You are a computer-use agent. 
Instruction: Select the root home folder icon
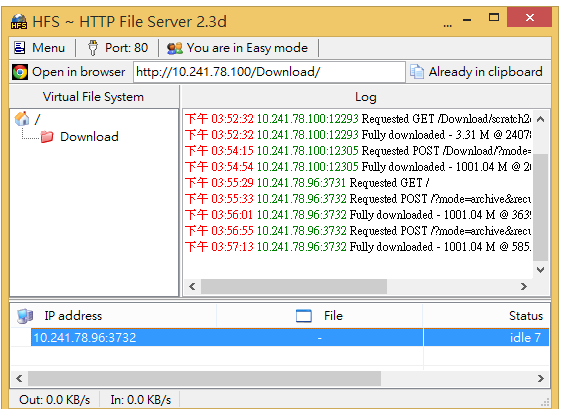point(21,118)
